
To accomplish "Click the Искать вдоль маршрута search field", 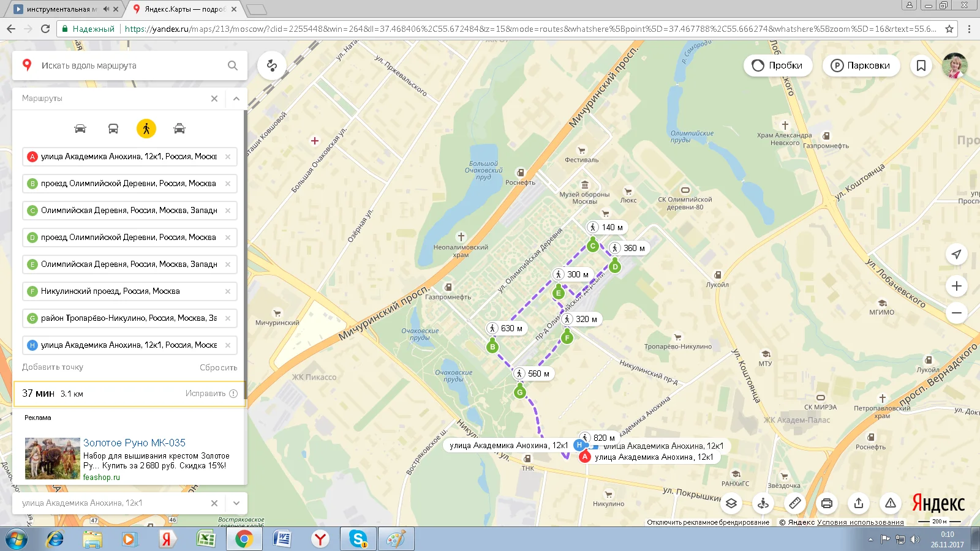I will pos(130,66).
